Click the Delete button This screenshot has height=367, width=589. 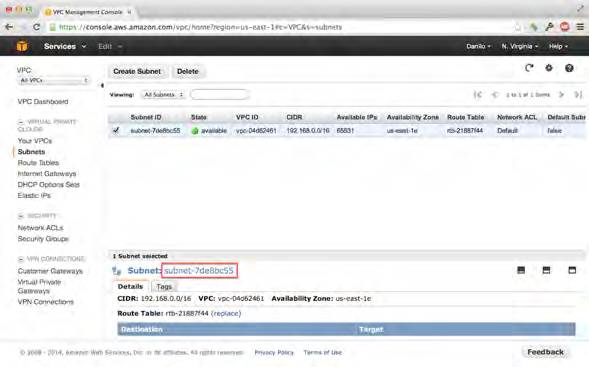click(x=187, y=71)
